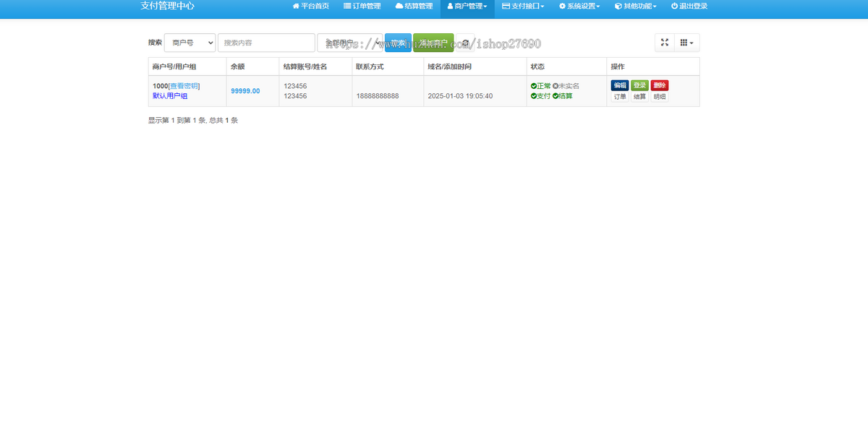The image size is (868, 443).
Task: Expand the 其他功能 dropdown menu
Action: 636,6
